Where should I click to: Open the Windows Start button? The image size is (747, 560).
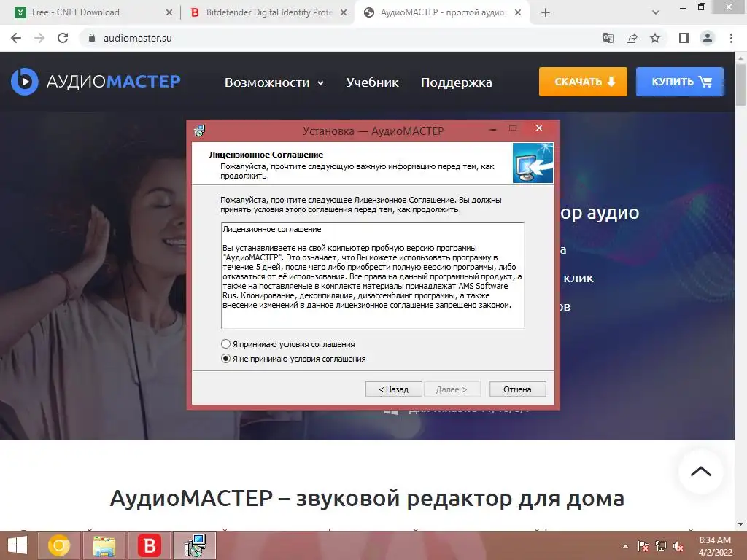[18, 545]
